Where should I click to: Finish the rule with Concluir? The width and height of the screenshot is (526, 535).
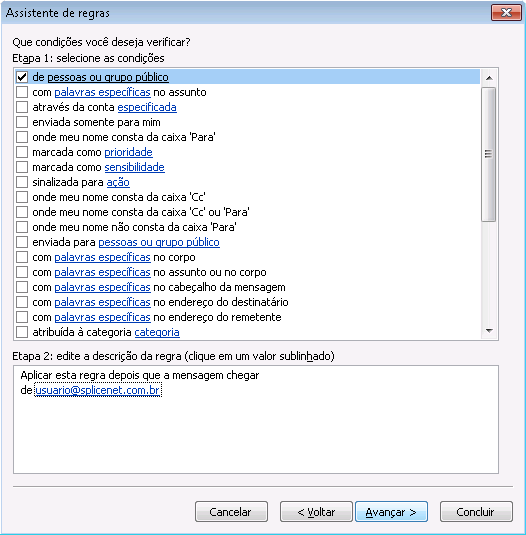(x=476, y=511)
